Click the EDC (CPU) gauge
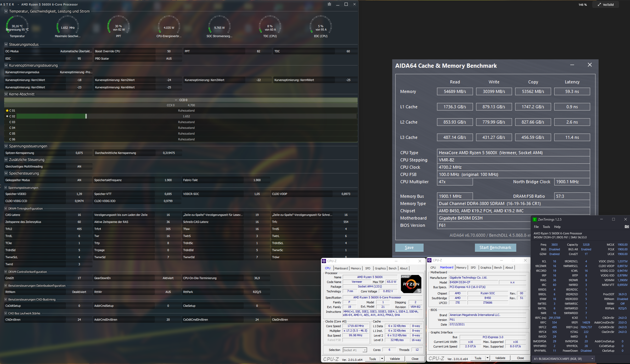 pos(321,26)
